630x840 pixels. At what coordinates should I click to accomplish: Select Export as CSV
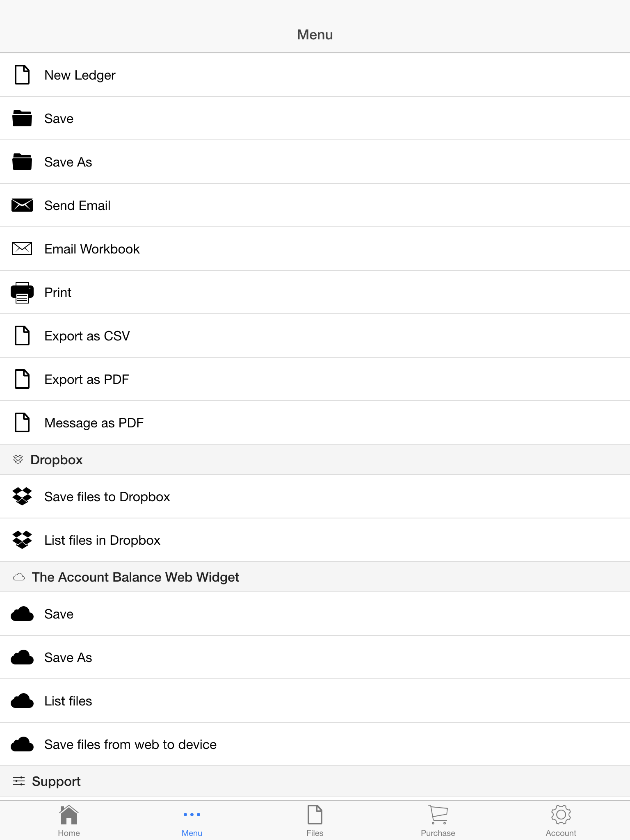(x=315, y=336)
